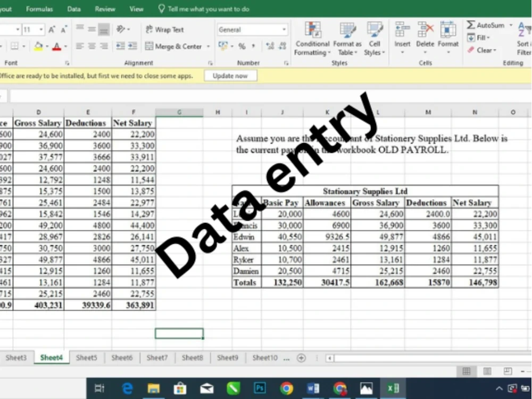Screen dimensions: 532x399
Task: Apply top vertical alignment
Action: coord(80,29)
